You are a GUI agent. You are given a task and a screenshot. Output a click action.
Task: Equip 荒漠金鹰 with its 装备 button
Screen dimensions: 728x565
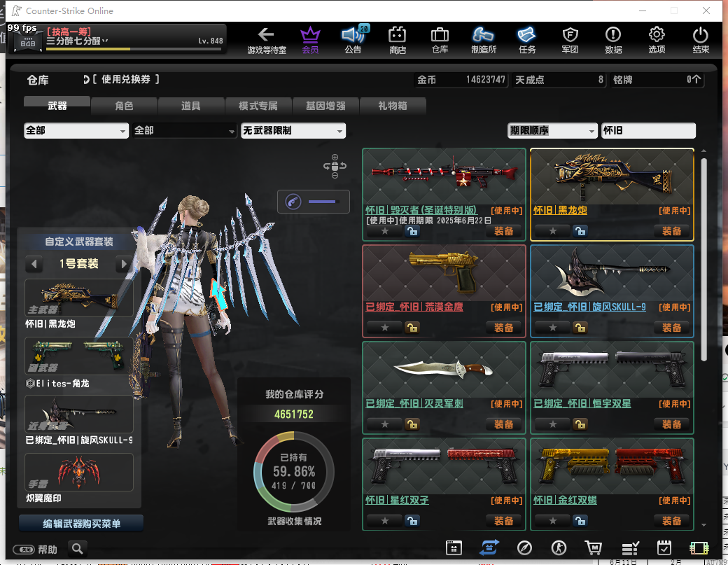(x=504, y=328)
